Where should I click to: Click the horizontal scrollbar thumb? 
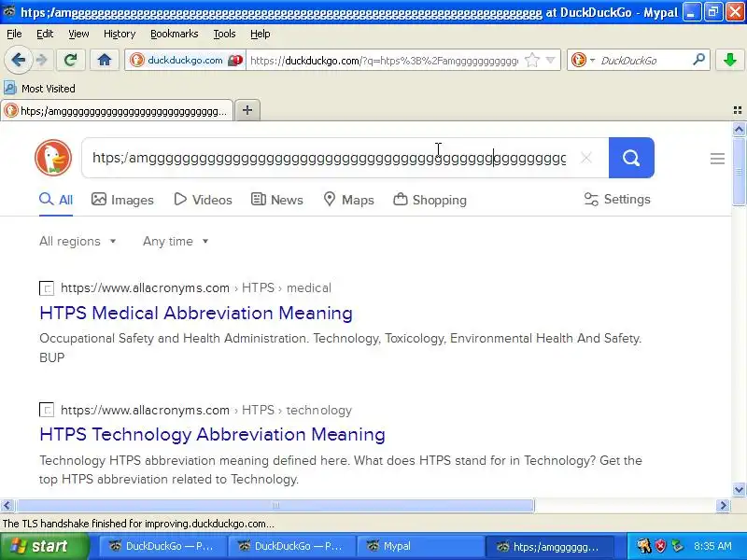(275, 505)
